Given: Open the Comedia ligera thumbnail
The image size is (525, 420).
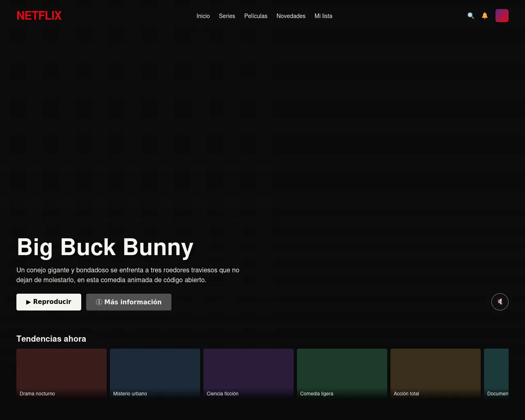Looking at the screenshot, I should 342,374.
